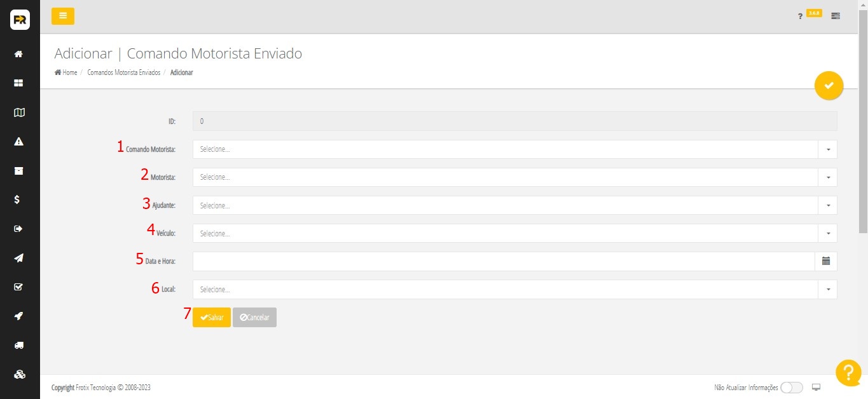Open the Comando Motorista dropdown
The height and width of the screenshot is (399, 868).
coord(828,149)
